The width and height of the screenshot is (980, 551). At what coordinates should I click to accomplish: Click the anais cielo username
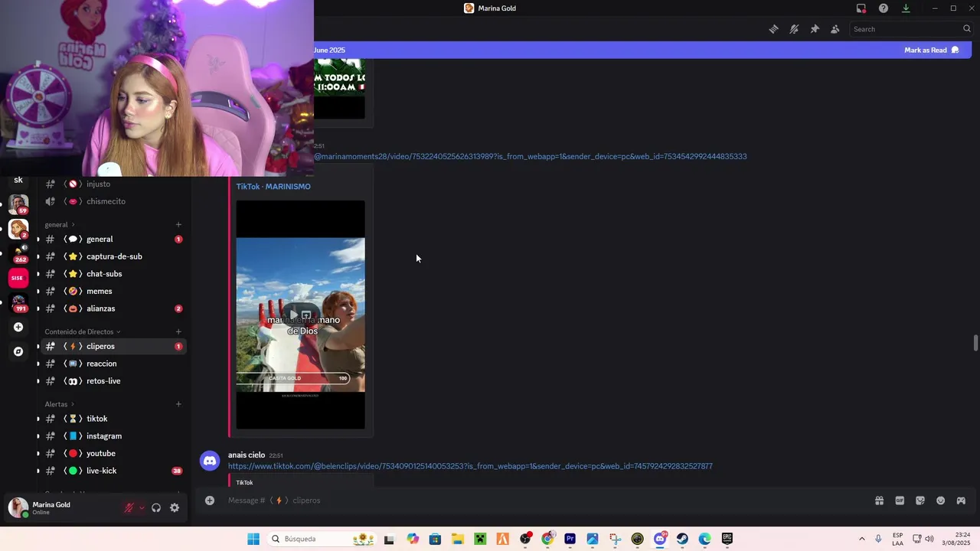(247, 455)
